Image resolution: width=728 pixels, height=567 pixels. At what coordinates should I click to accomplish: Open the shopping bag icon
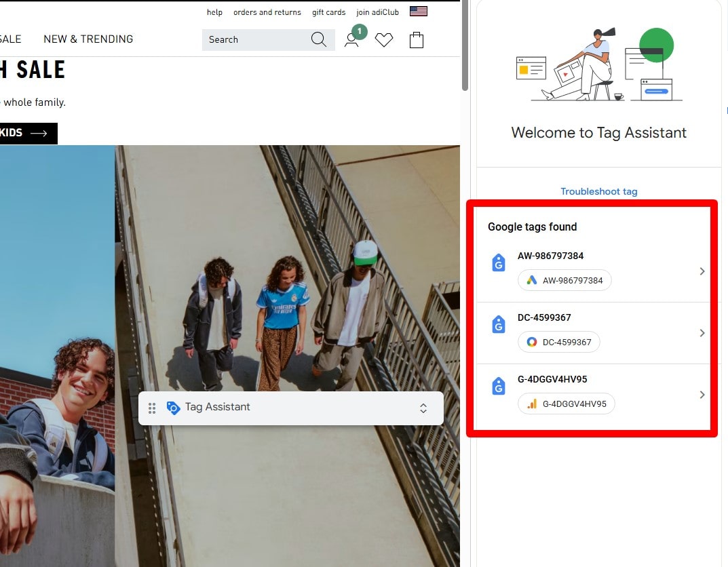tap(417, 40)
